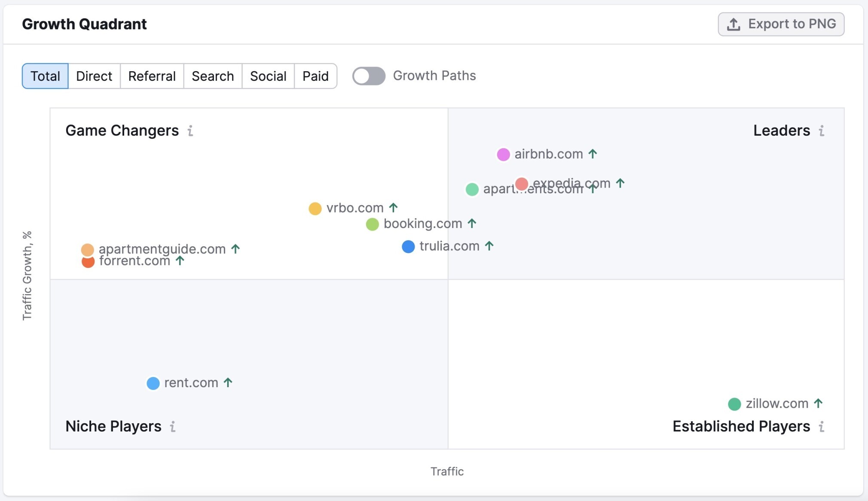Click the Export to PNG button
This screenshot has width=868, height=501.
(x=781, y=24)
